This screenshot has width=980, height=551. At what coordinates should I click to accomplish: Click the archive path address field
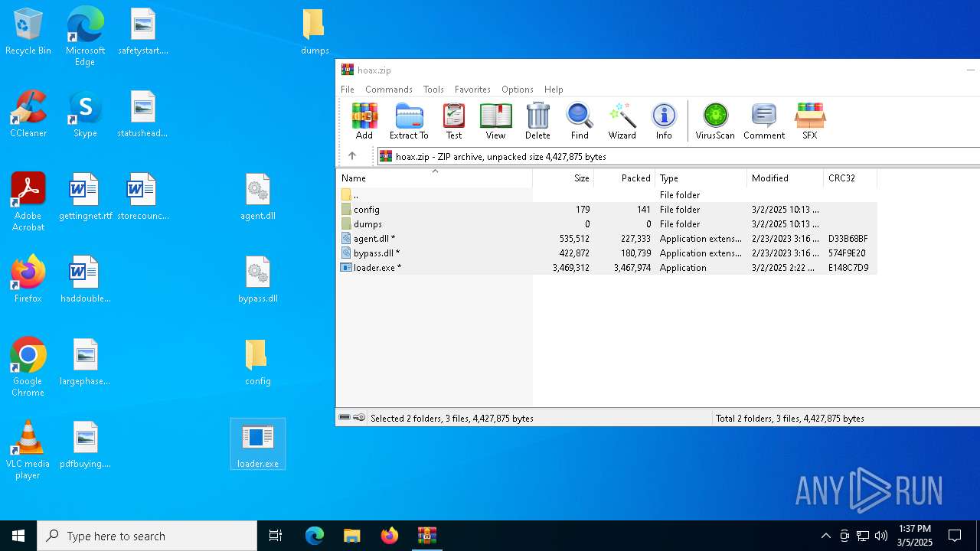pyautogui.click(x=678, y=156)
